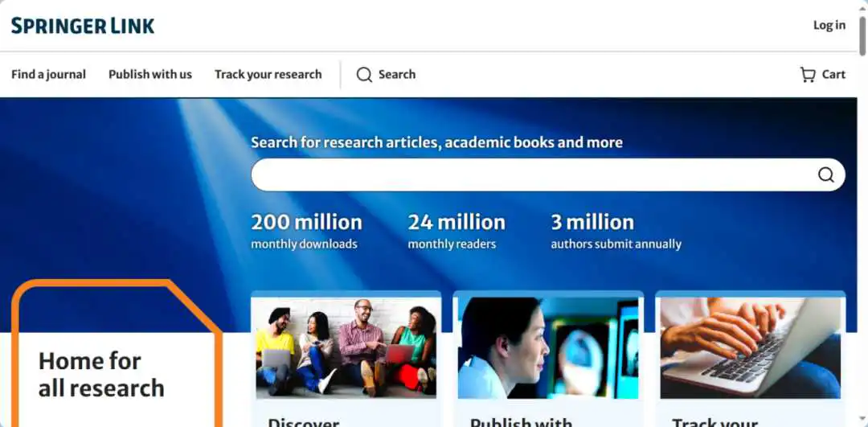Image resolution: width=868 pixels, height=427 pixels.
Task: Select Publish with us navigation item
Action: pyautogui.click(x=150, y=74)
